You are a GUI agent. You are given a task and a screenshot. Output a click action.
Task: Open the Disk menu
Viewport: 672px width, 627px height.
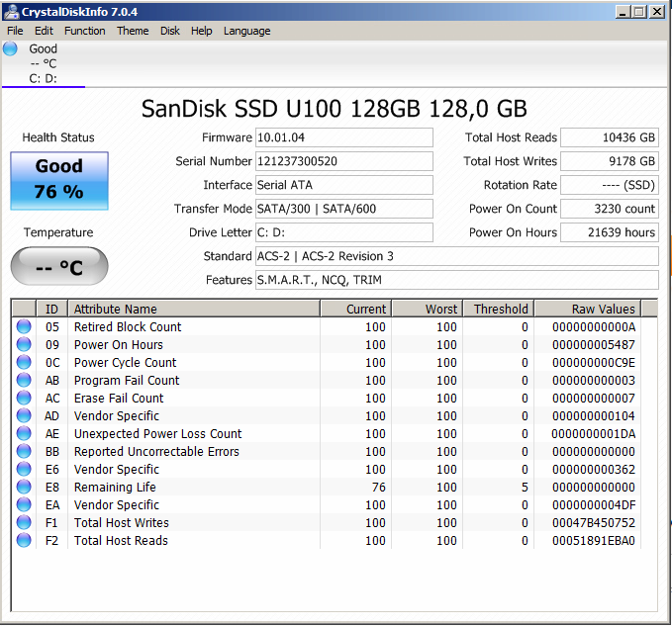click(169, 31)
